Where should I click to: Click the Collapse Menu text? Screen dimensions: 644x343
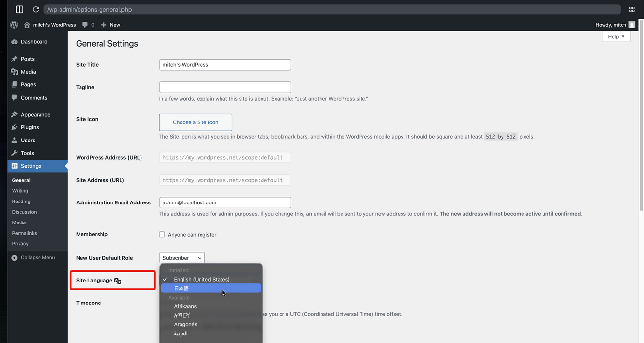click(38, 258)
